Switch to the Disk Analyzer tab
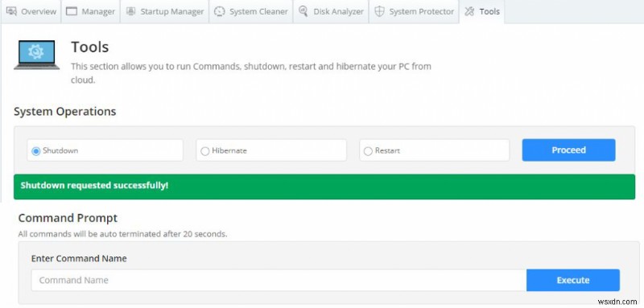Screen dimensions: 644x308 click(x=331, y=11)
